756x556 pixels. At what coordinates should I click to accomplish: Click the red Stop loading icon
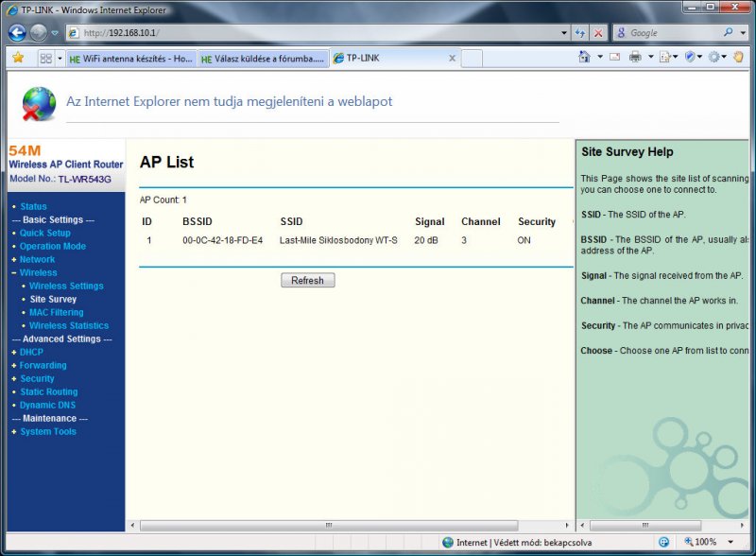click(598, 33)
